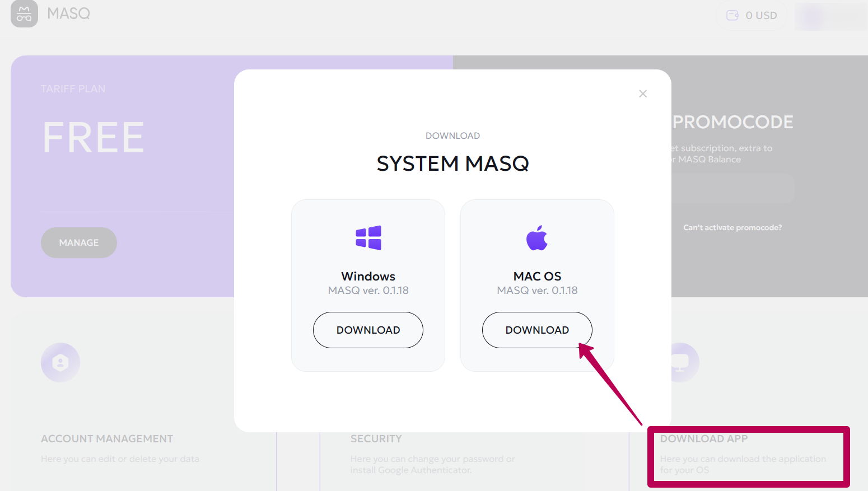Open the MASQ brand name link
Viewport: 868px width, 491px height.
[x=68, y=13]
